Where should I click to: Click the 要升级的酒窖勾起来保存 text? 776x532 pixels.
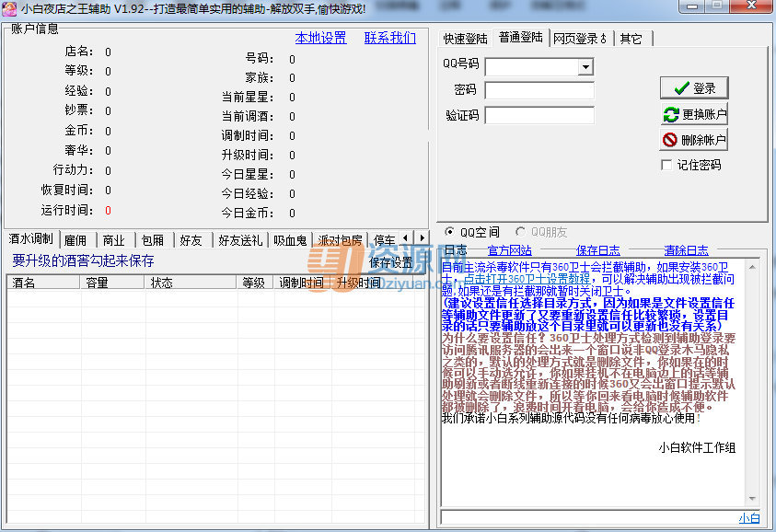point(83,260)
